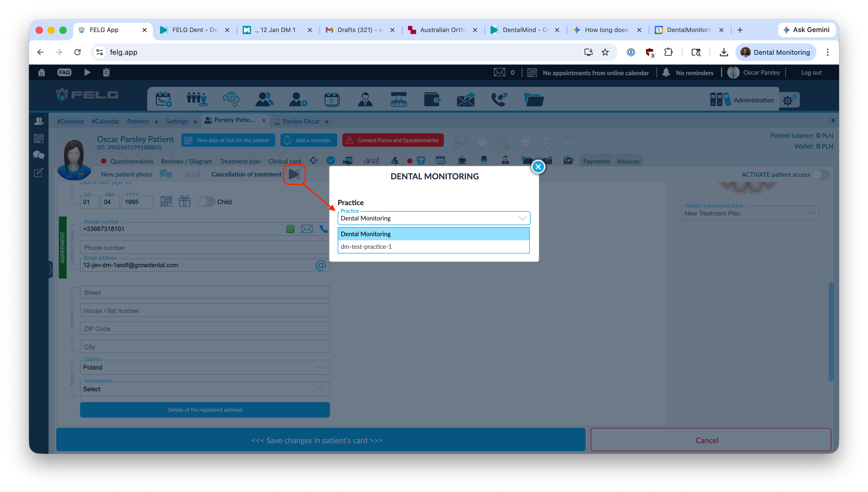This screenshot has height=492, width=868.
Task: Switch to Drafts (321) Gmail browser tab
Action: [359, 30]
